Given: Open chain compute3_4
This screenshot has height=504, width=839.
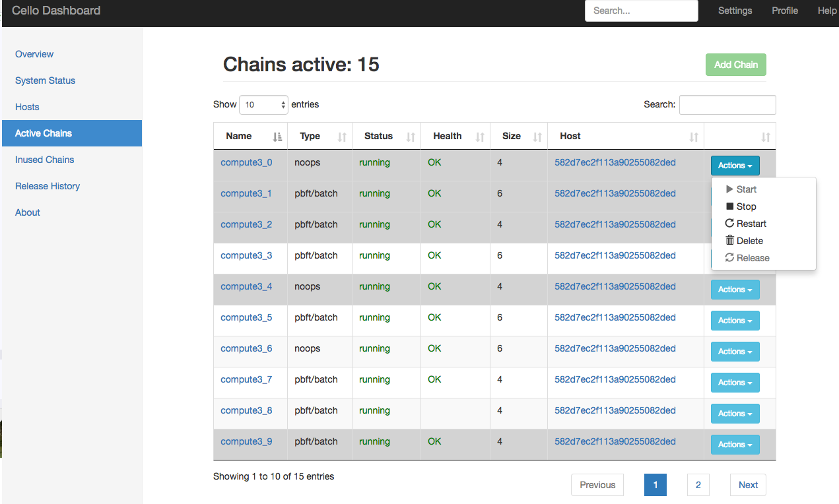Looking at the screenshot, I should 246,286.
